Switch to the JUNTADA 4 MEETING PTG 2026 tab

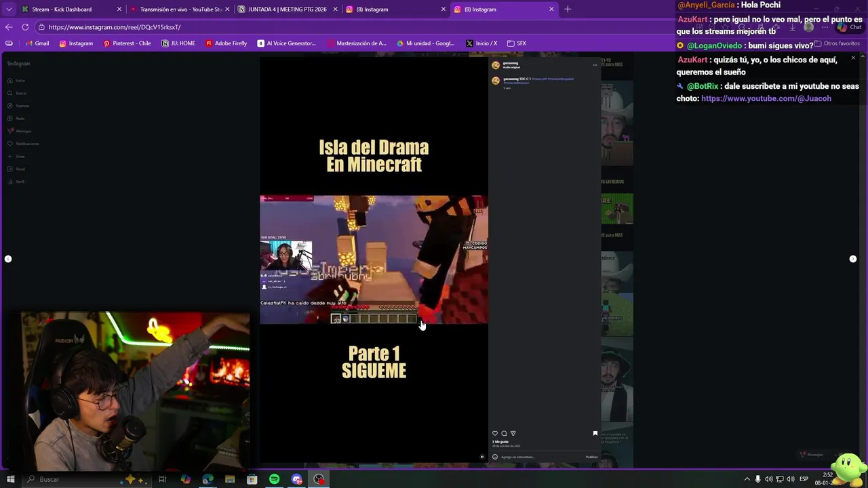pos(288,9)
